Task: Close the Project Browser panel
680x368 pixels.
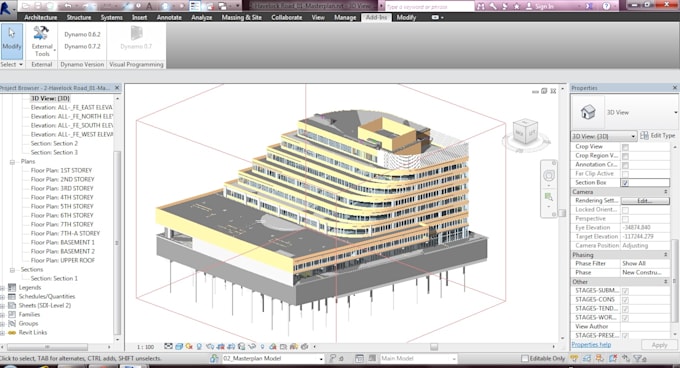Action: pos(117,88)
